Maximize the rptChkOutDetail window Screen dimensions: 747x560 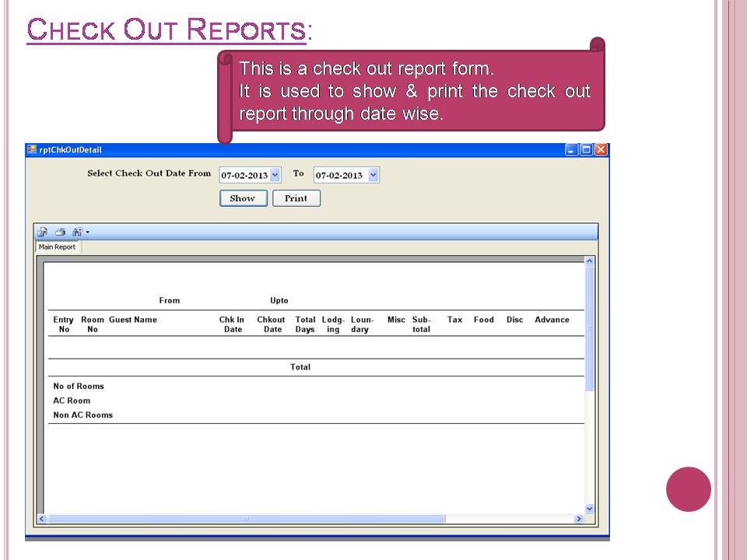click(587, 149)
